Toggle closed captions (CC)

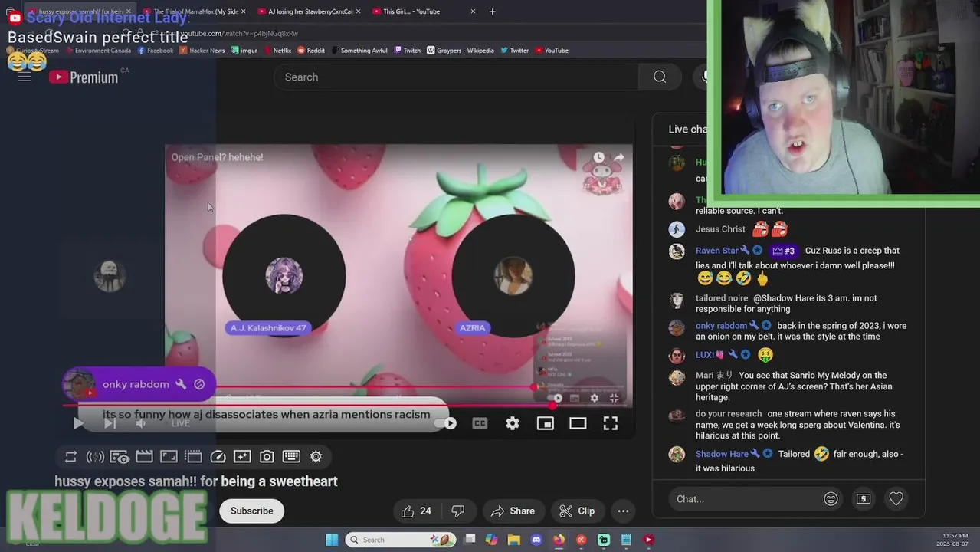[480, 423]
